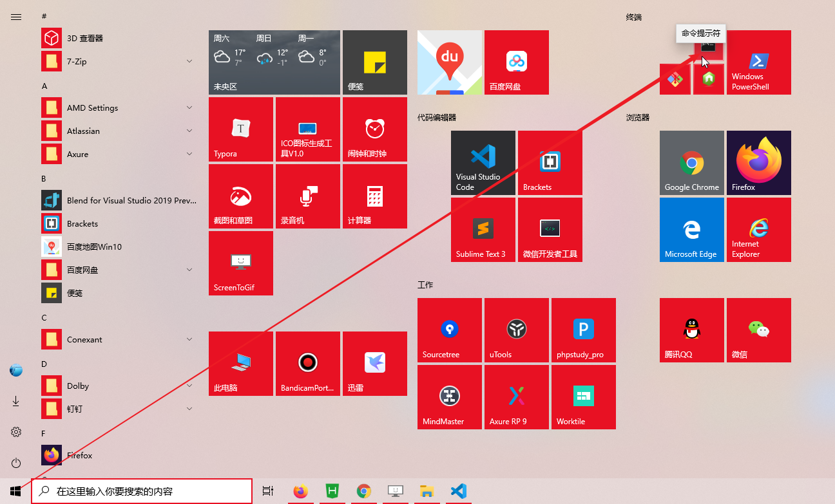Image resolution: width=835 pixels, height=504 pixels.
Task: Launch the Worktile tile
Action: pos(584,397)
